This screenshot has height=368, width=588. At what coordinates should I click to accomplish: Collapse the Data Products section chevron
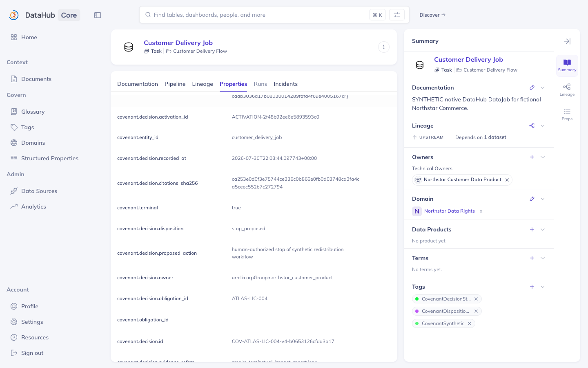click(x=543, y=229)
